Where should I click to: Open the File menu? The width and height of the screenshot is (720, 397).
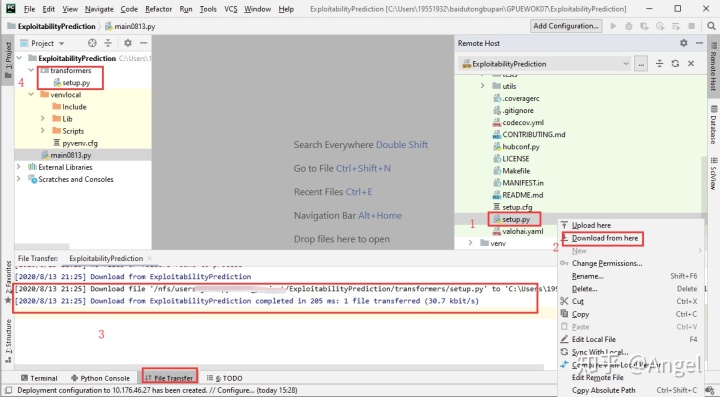click(29, 9)
